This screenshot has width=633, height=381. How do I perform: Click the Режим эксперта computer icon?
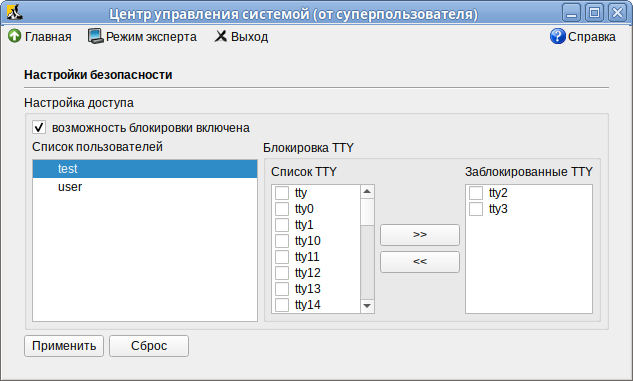(96, 36)
